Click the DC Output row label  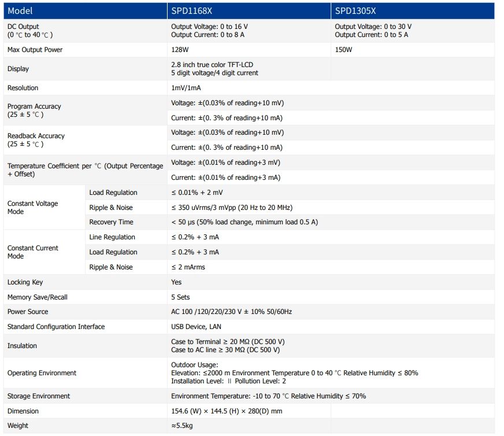point(30,31)
